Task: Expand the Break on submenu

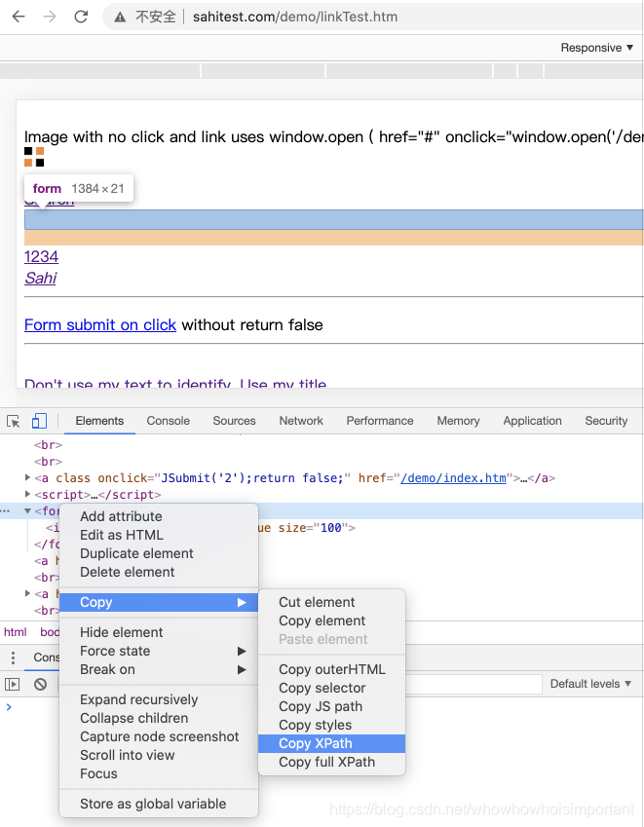Action: click(110, 669)
